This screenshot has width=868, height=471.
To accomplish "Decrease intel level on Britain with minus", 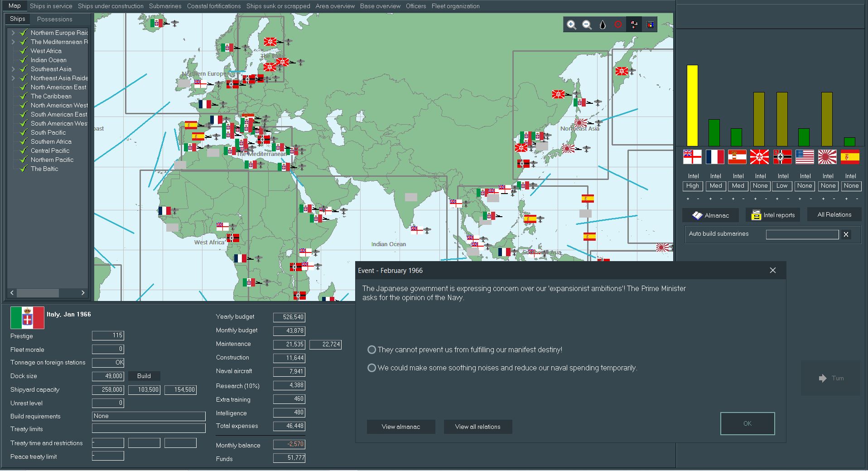I will [x=698, y=199].
